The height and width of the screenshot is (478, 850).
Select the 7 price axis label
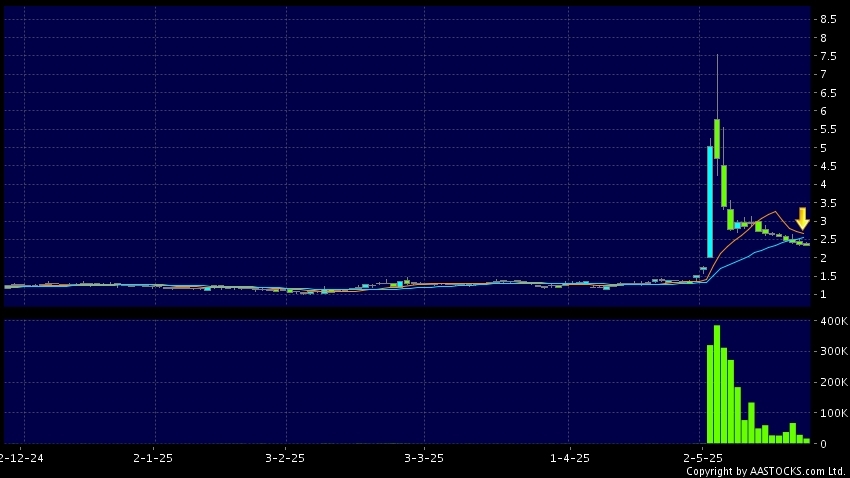(x=823, y=74)
